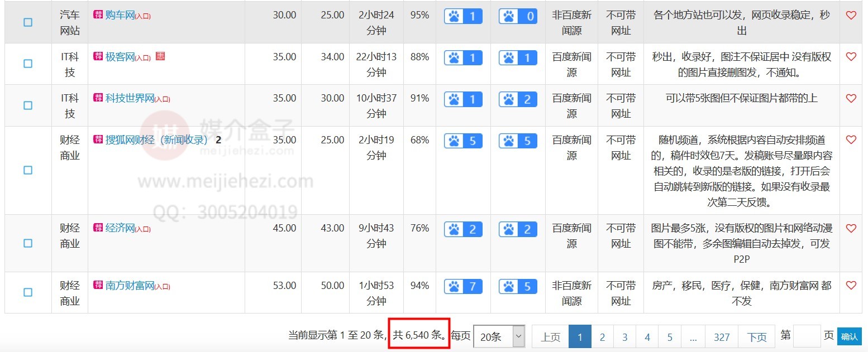
Task: Click the heart icon in 搜狐网财经 row
Action: [x=851, y=139]
